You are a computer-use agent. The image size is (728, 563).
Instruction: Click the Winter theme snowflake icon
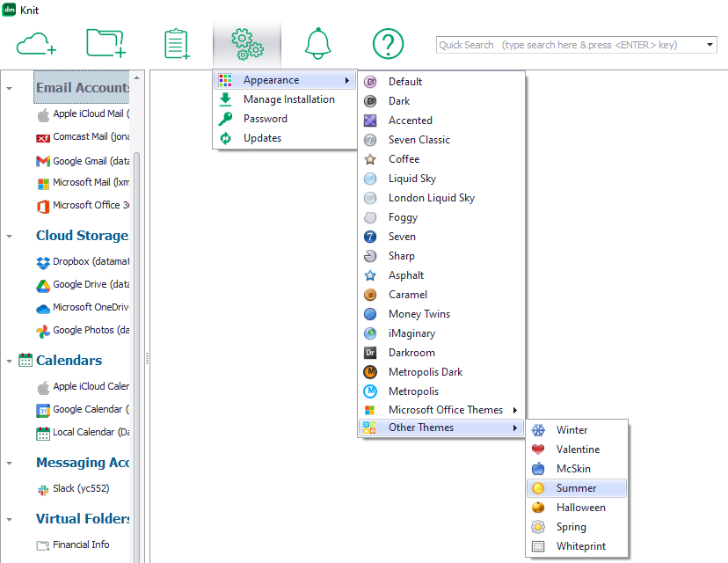pos(538,430)
